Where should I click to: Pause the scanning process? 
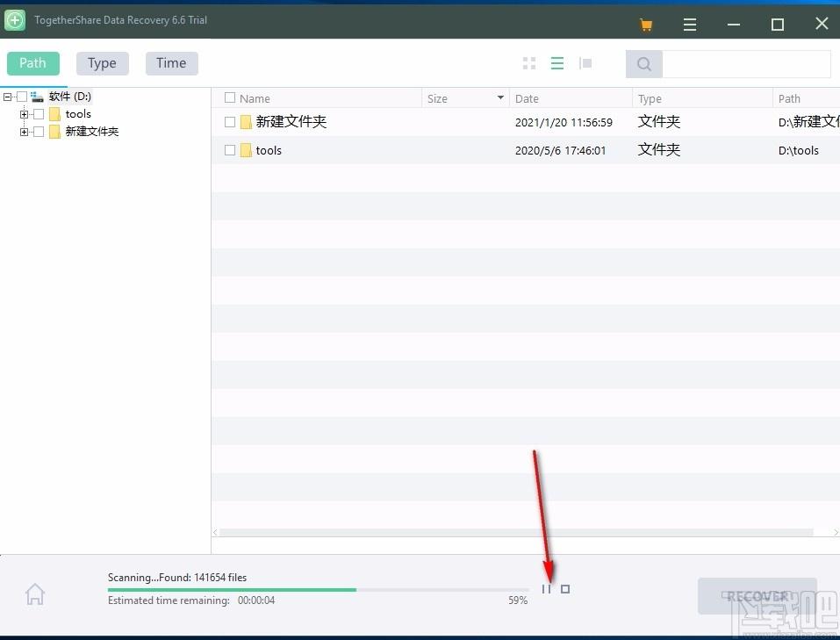[546, 589]
